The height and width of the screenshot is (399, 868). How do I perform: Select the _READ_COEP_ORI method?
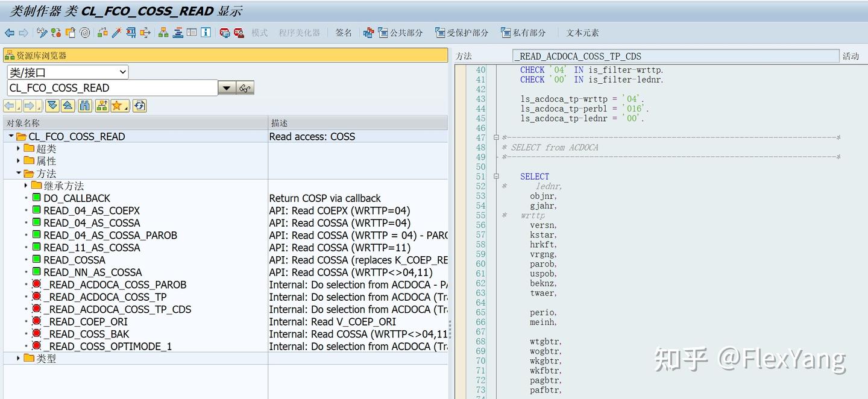(86, 322)
